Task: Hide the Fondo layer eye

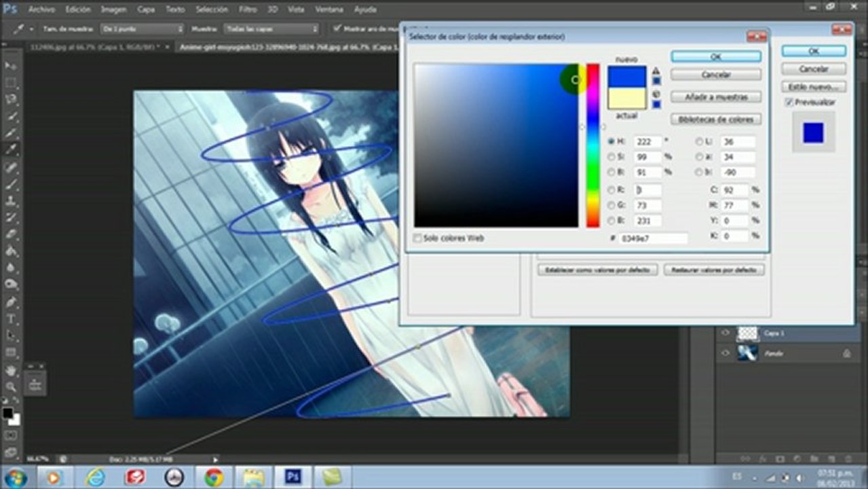Action: [x=725, y=353]
